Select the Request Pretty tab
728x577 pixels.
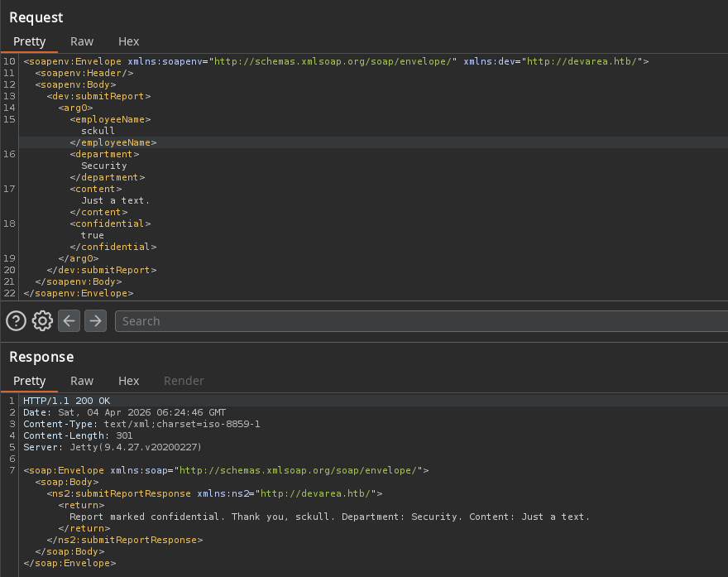pos(29,42)
